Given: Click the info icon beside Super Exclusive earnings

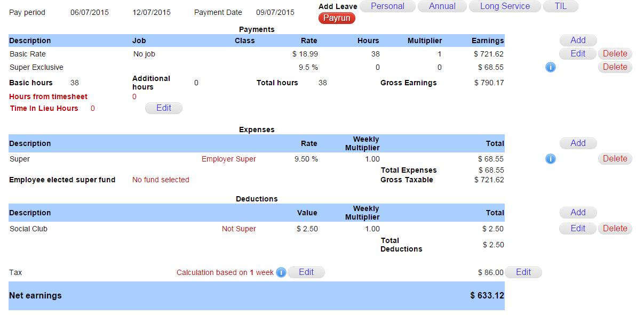Looking at the screenshot, I should click(x=550, y=67).
